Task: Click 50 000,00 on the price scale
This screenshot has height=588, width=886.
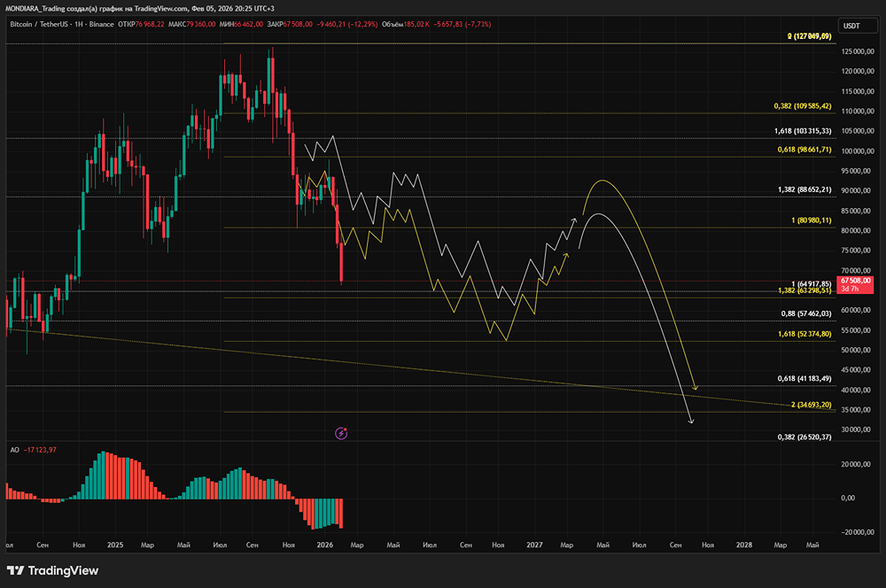Action: tap(858, 350)
